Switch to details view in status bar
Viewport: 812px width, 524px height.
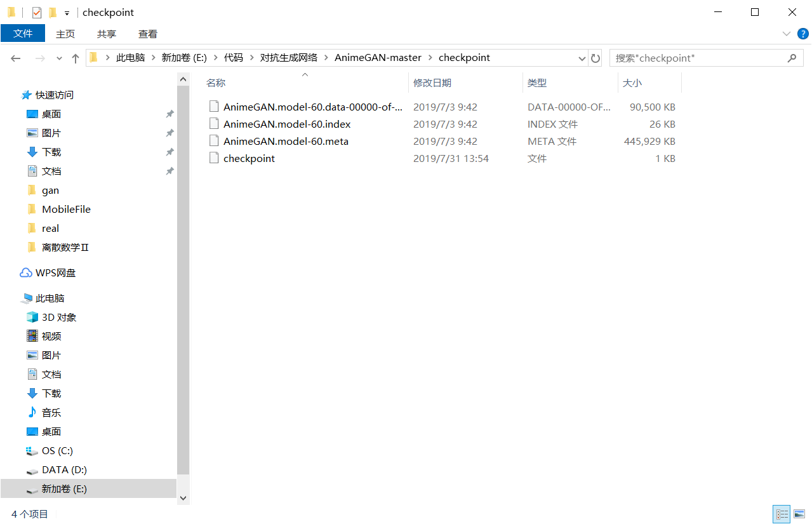(782, 514)
